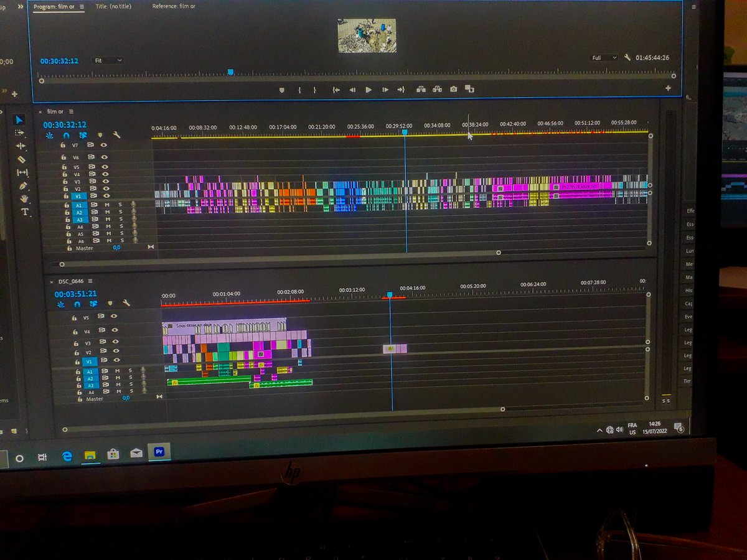Screen dimensions: 747x560
Task: Toggle Linked Selection in film or timeline
Action: (83, 135)
